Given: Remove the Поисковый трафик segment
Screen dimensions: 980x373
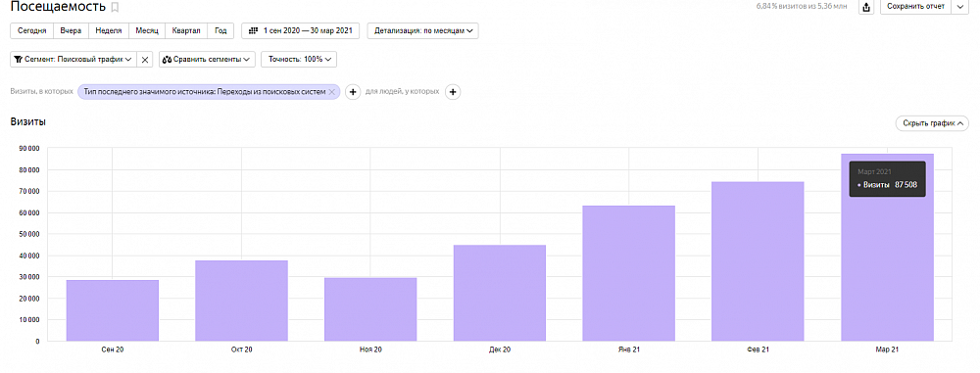Looking at the screenshot, I should pyautogui.click(x=145, y=60).
